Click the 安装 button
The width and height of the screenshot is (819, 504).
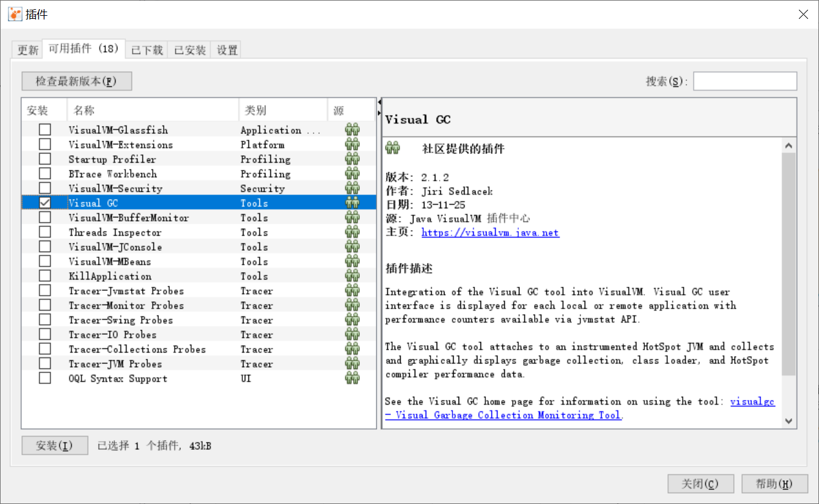(x=55, y=446)
